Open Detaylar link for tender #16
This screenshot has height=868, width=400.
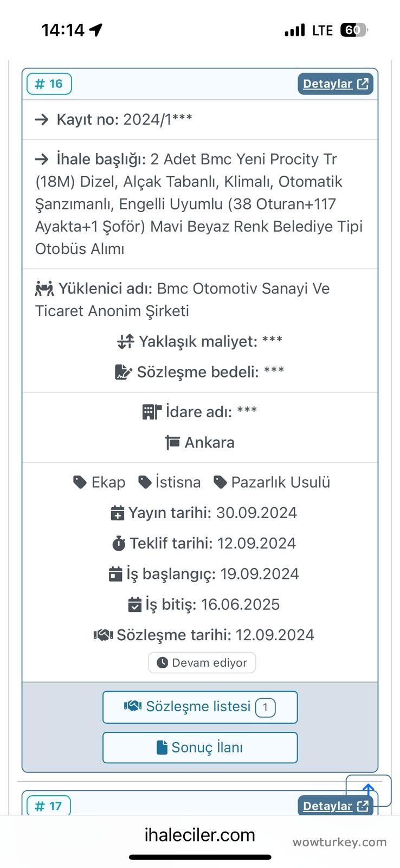pyautogui.click(x=335, y=84)
